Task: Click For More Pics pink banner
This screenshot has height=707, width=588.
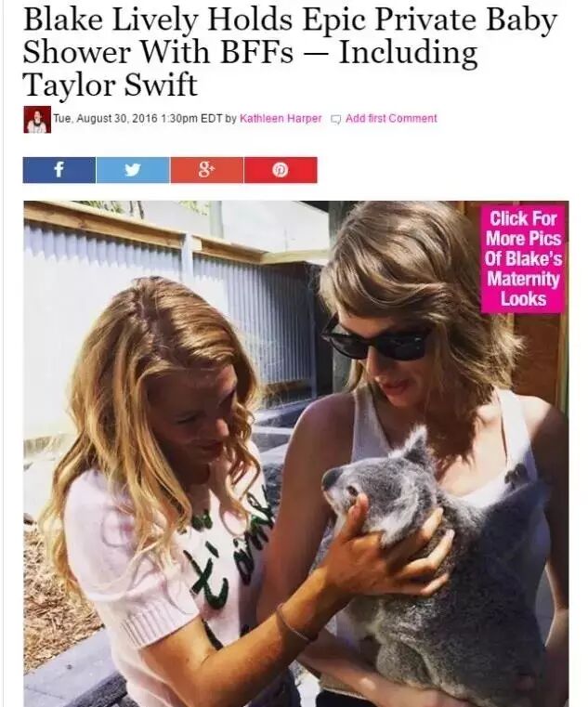Action: [523, 259]
